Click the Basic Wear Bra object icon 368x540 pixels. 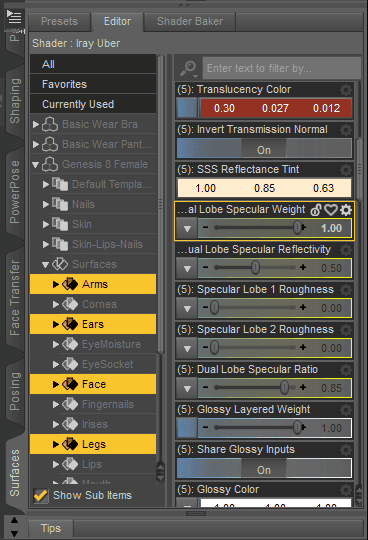[x=50, y=124]
